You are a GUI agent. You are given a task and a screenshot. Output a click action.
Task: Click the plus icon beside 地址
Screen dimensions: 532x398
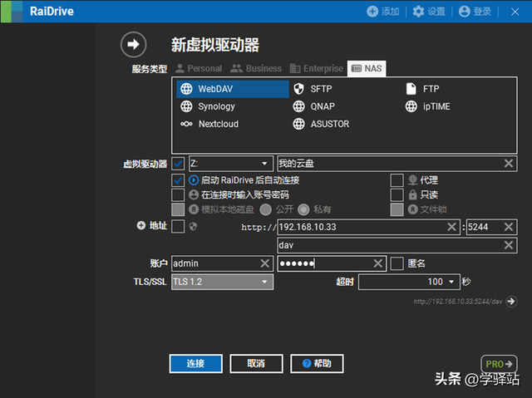(x=140, y=225)
